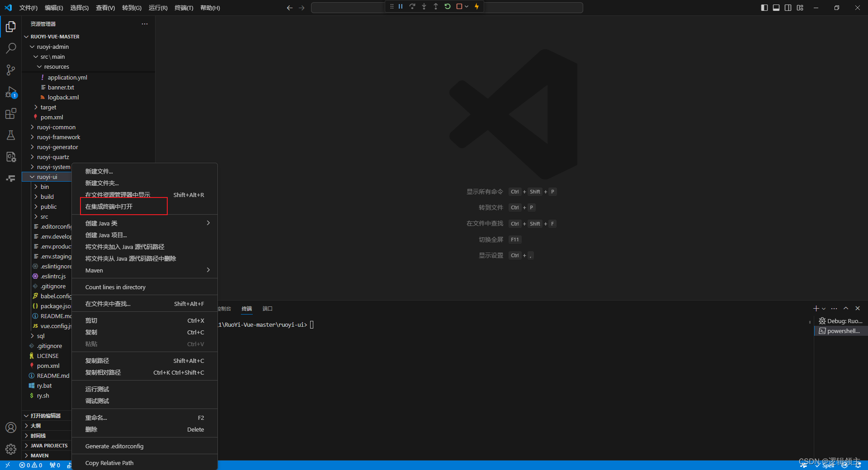Close the terminal panel
The height and width of the screenshot is (470, 868).
pyautogui.click(x=858, y=308)
